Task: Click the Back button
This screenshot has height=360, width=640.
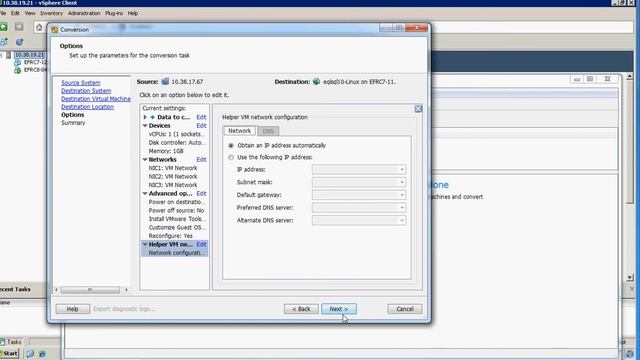Action: pos(301,309)
